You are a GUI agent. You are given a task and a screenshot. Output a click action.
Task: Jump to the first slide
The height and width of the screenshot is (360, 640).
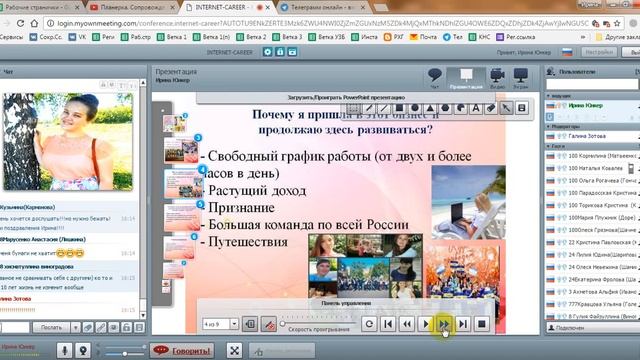388,324
